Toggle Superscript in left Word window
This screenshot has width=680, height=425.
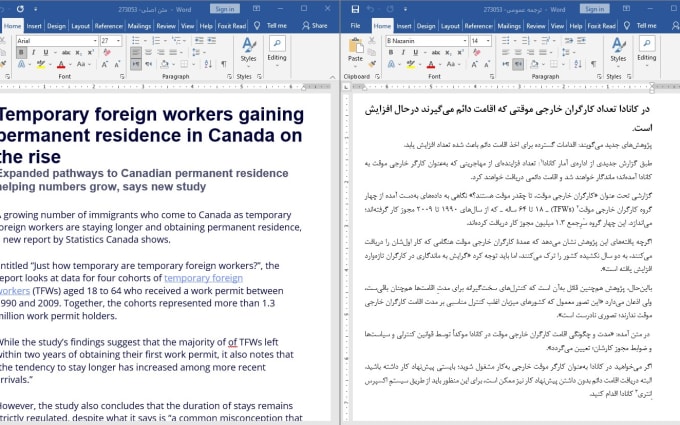click(91, 52)
